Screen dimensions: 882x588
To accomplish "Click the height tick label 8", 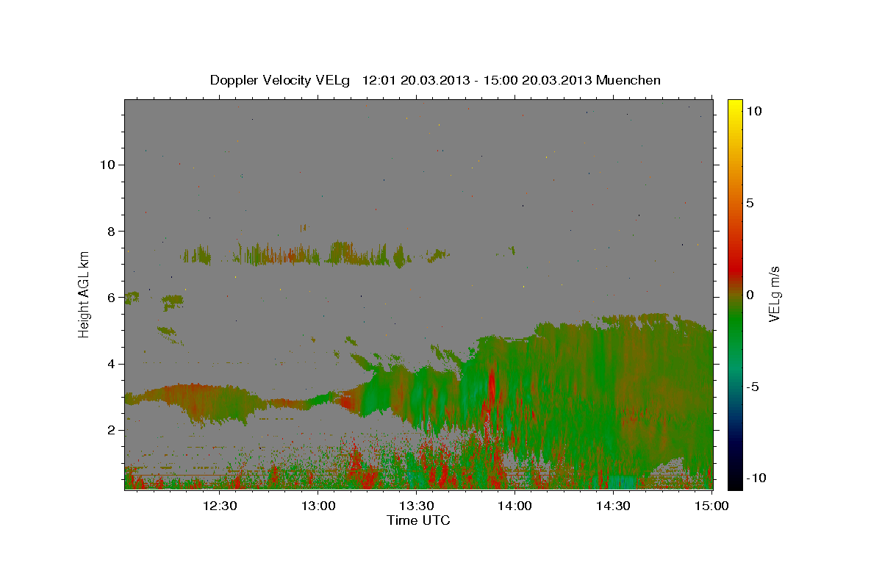I will click(112, 231).
